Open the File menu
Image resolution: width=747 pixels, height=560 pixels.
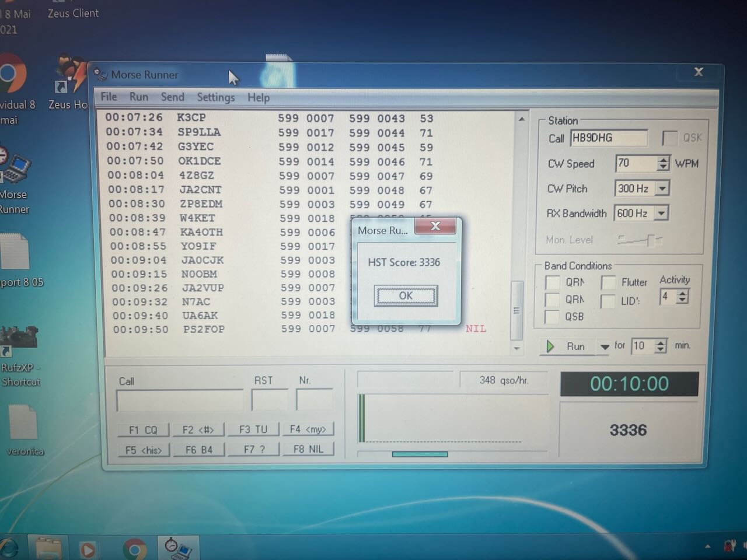click(109, 97)
